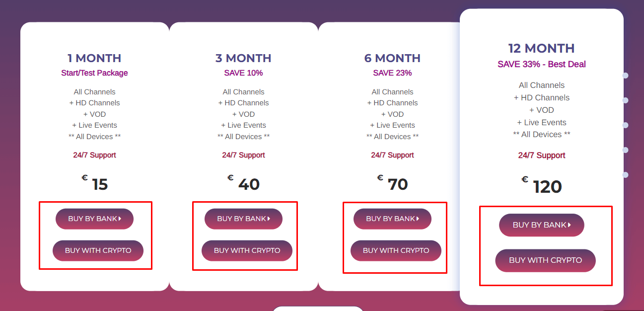Click BUY WITH CRYPTO on the 3 MONTH card
Viewport: 644px width, 311px height.
[x=246, y=250]
